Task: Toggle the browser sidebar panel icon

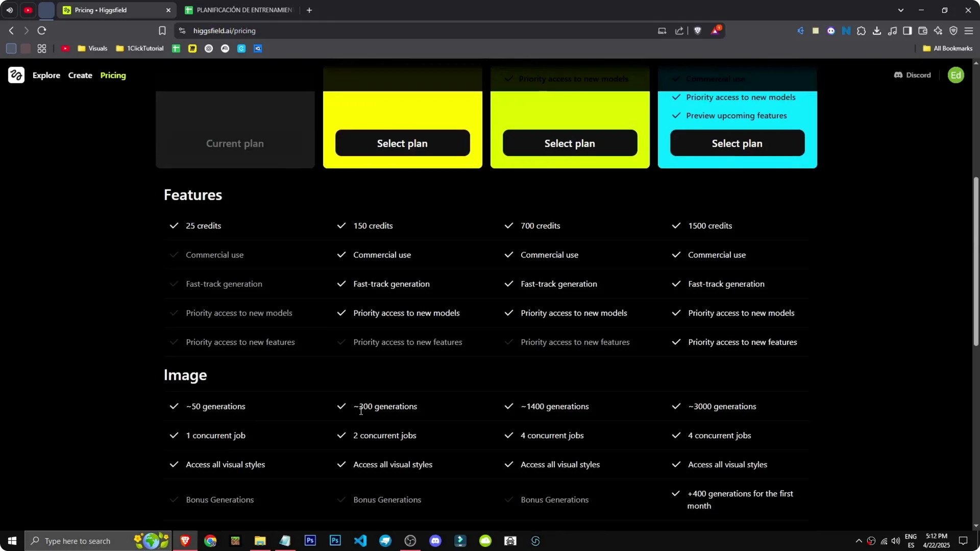Action: tap(908, 31)
